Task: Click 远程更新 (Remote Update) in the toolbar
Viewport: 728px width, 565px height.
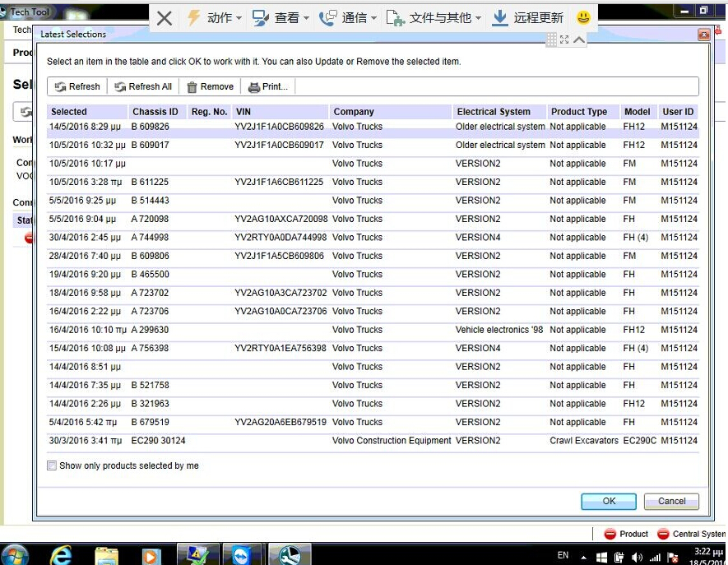Action: coord(528,18)
